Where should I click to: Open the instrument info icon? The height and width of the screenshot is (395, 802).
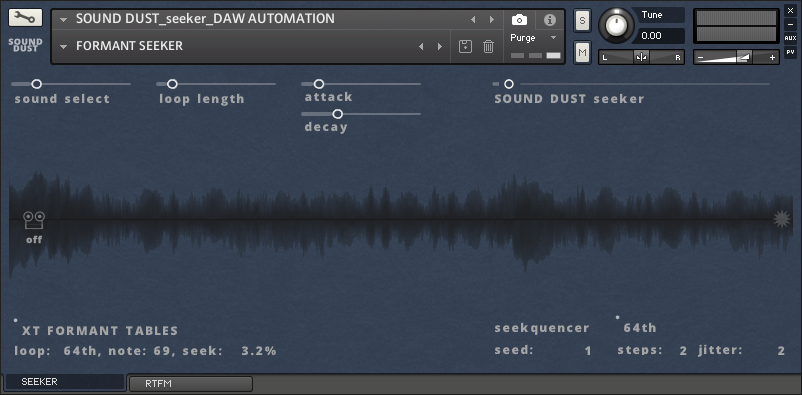550,20
